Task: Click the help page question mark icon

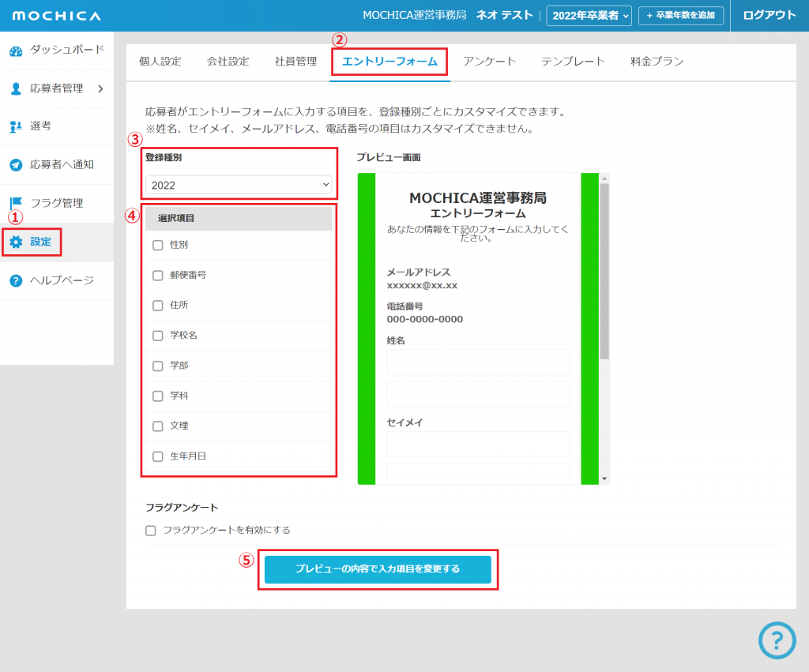Action: (16, 280)
